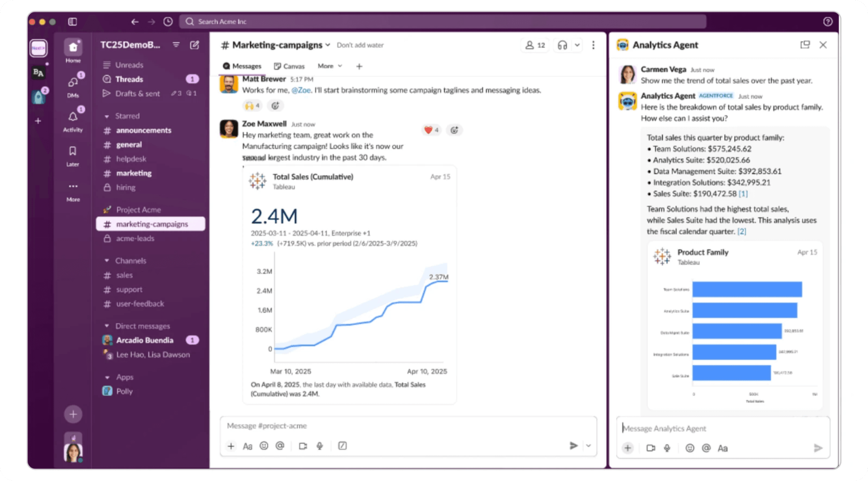Open the Arcadio Buendia direct message
Viewport: 868px width, 481px height.
pyautogui.click(x=144, y=340)
